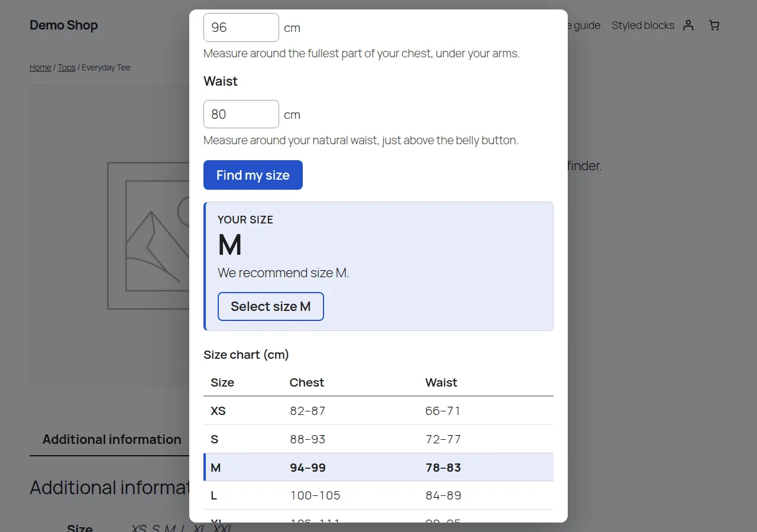757x532 pixels.
Task: Click the Waist field label
Action: pyautogui.click(x=221, y=81)
